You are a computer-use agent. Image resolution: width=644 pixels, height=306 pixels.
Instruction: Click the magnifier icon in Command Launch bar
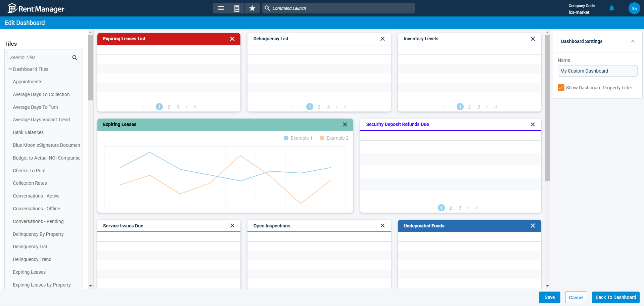(x=267, y=8)
